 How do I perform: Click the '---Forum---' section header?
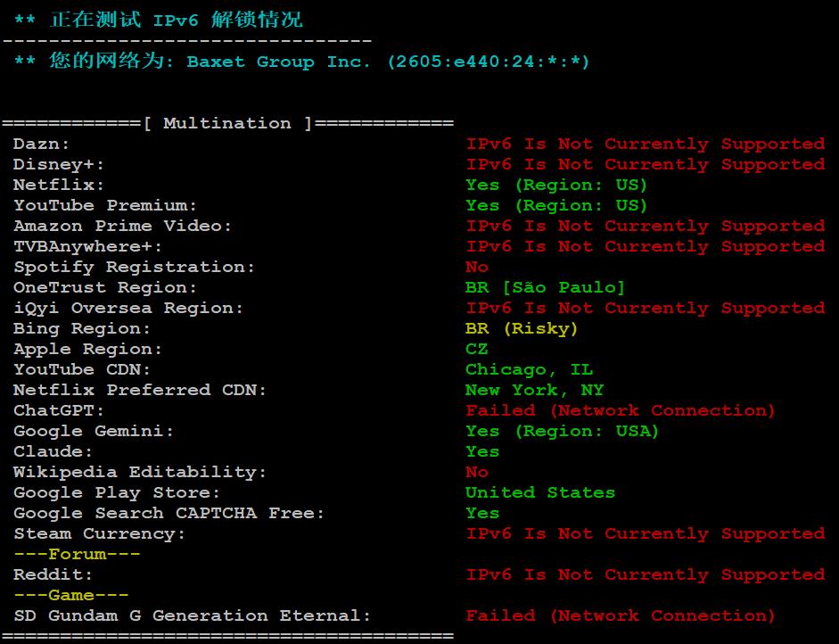coord(77,555)
